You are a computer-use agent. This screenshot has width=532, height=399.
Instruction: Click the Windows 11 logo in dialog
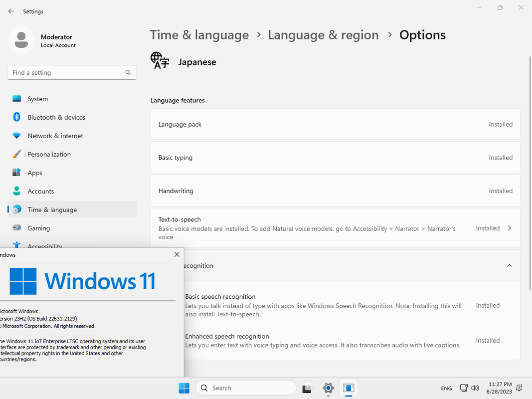pyautogui.click(x=82, y=281)
